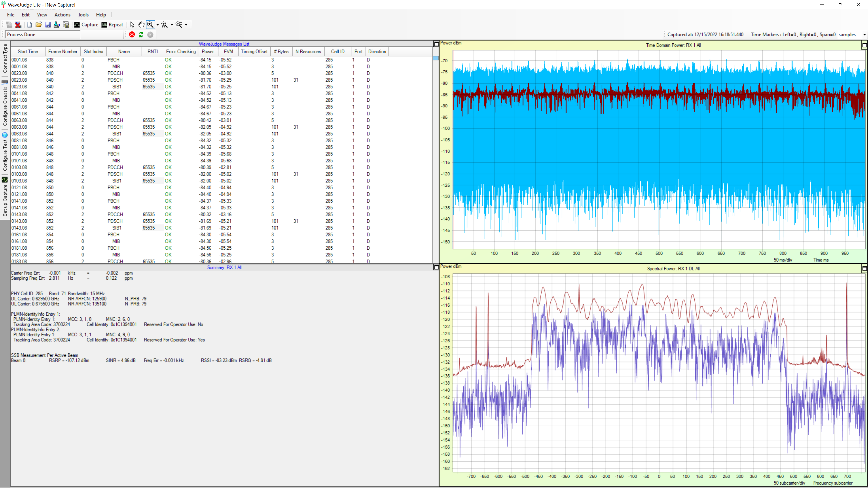Open the Actions menu
This screenshot has width=868, height=488.
[62, 14]
